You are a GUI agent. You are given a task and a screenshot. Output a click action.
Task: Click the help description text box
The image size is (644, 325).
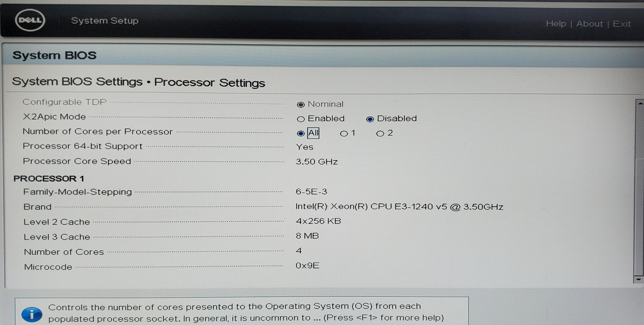coord(242,312)
